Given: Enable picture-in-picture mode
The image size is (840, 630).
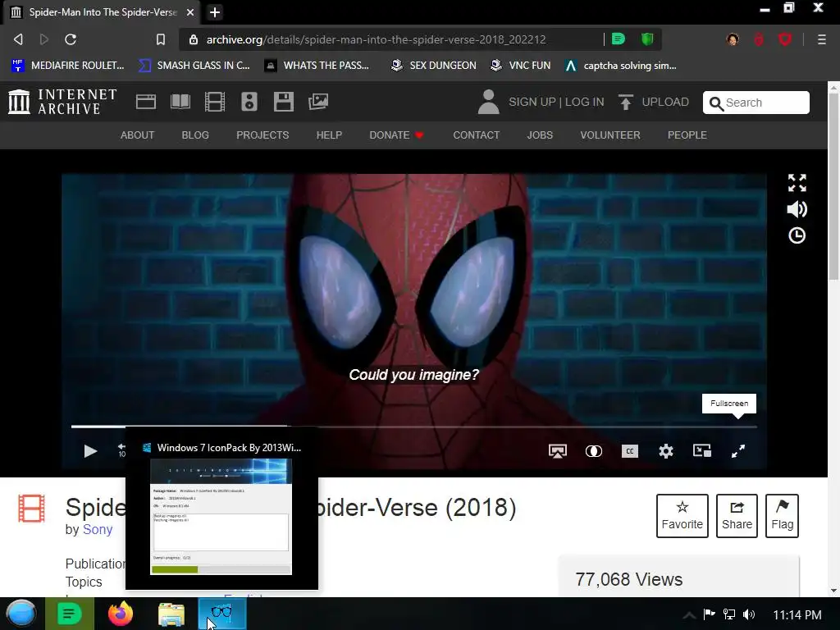Looking at the screenshot, I should tap(702, 451).
